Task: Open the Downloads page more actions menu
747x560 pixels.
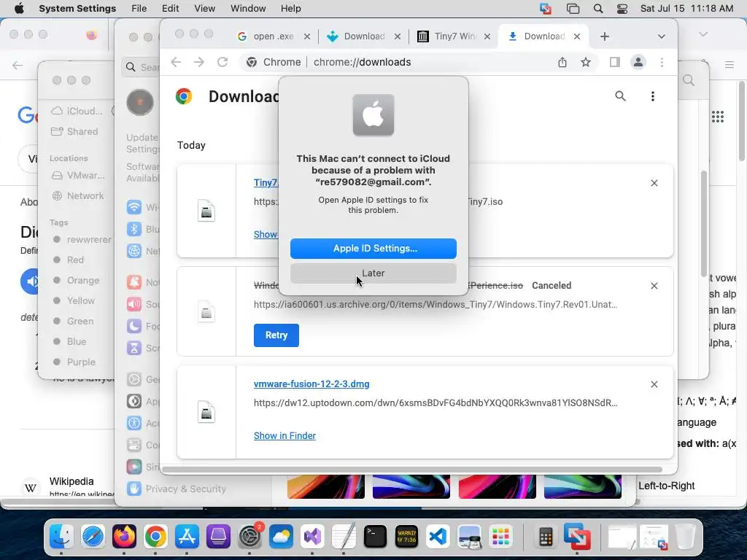Action: click(x=653, y=96)
